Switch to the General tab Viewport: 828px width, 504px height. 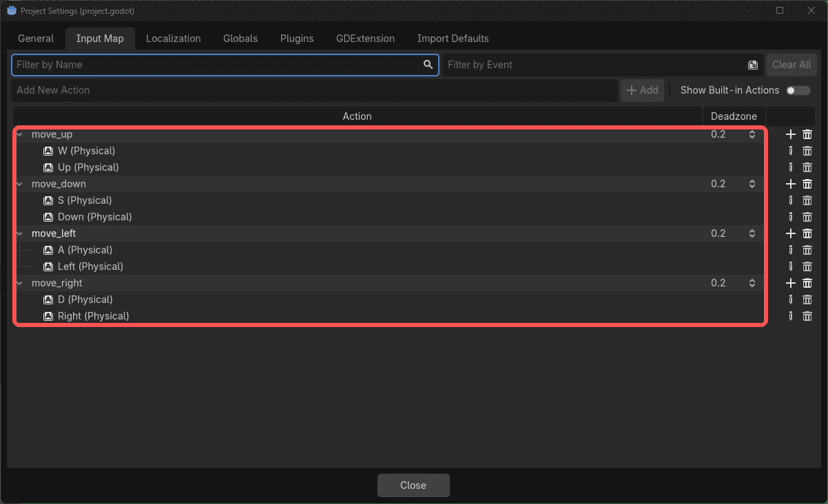tap(36, 39)
